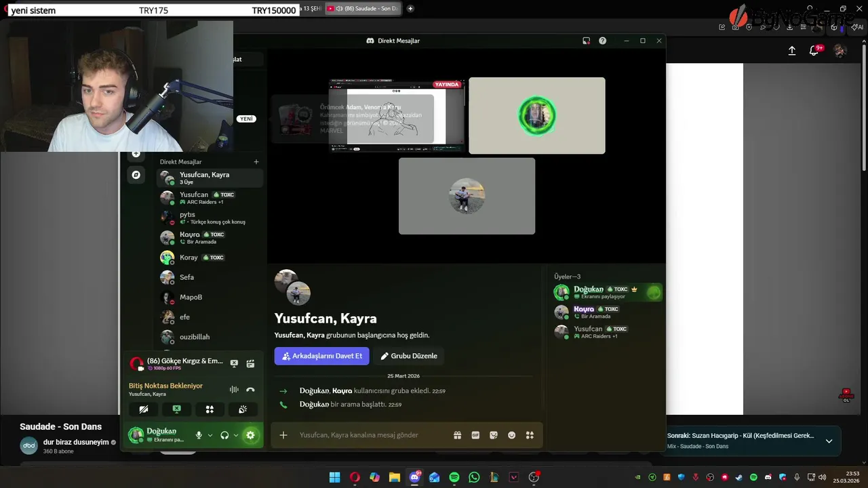Screen dimensions: 868x488
Task: Create new DM with plus next to Direkt Mesajlar
Action: tap(256, 162)
